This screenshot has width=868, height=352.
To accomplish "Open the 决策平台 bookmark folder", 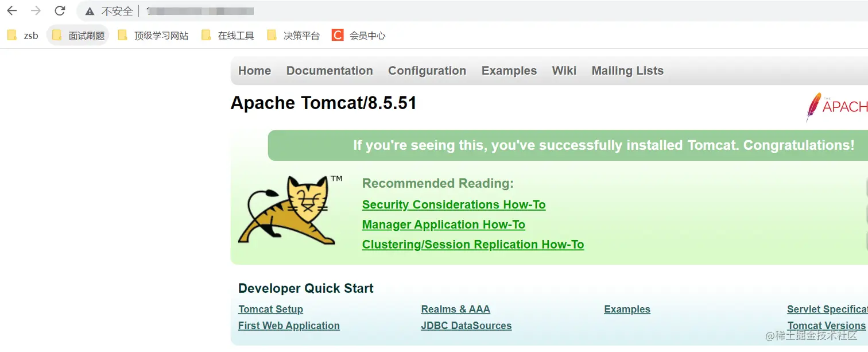I will point(293,36).
